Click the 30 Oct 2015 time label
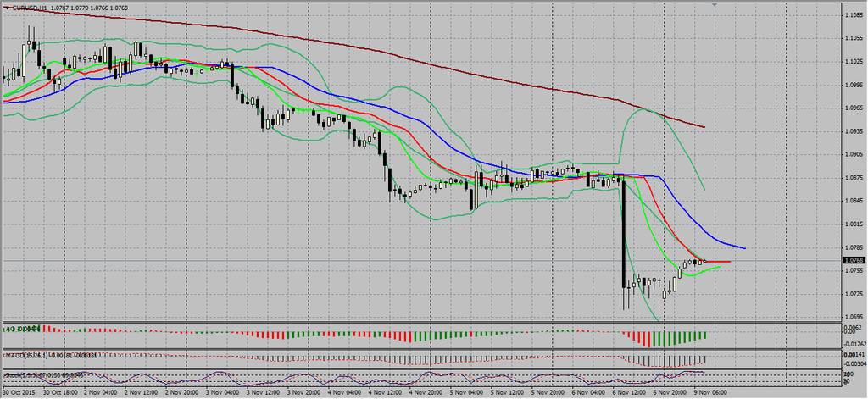Image resolution: width=868 pixels, height=399 pixels. point(17,392)
